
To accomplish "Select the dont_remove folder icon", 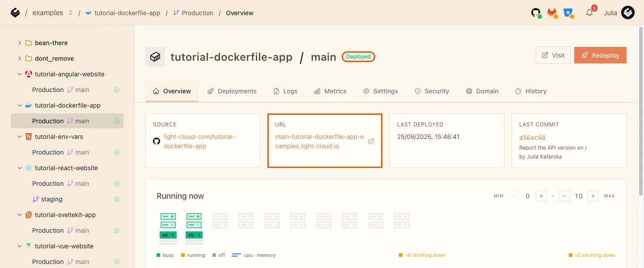I will pyautogui.click(x=29, y=59).
